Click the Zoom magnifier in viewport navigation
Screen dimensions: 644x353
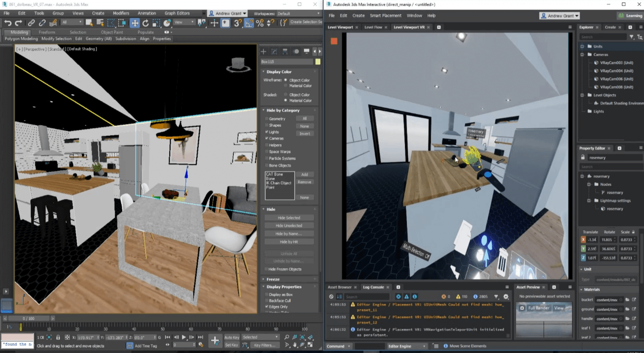[287, 337]
